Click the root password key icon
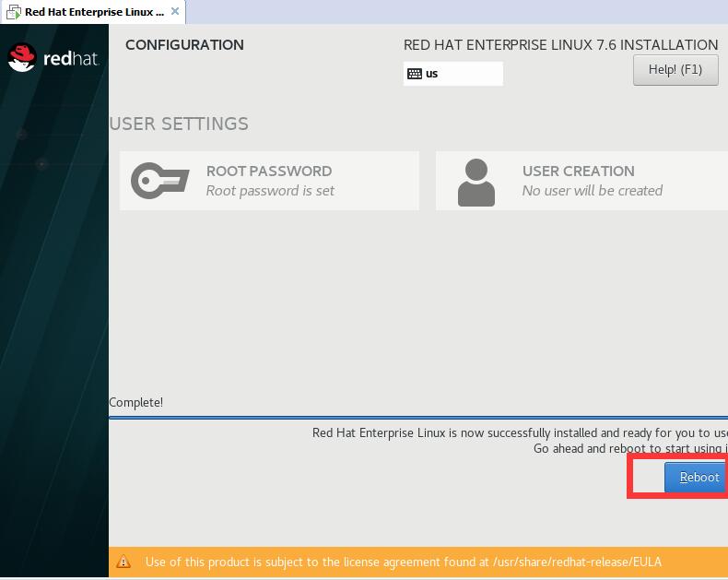The width and height of the screenshot is (728, 580). point(159,181)
